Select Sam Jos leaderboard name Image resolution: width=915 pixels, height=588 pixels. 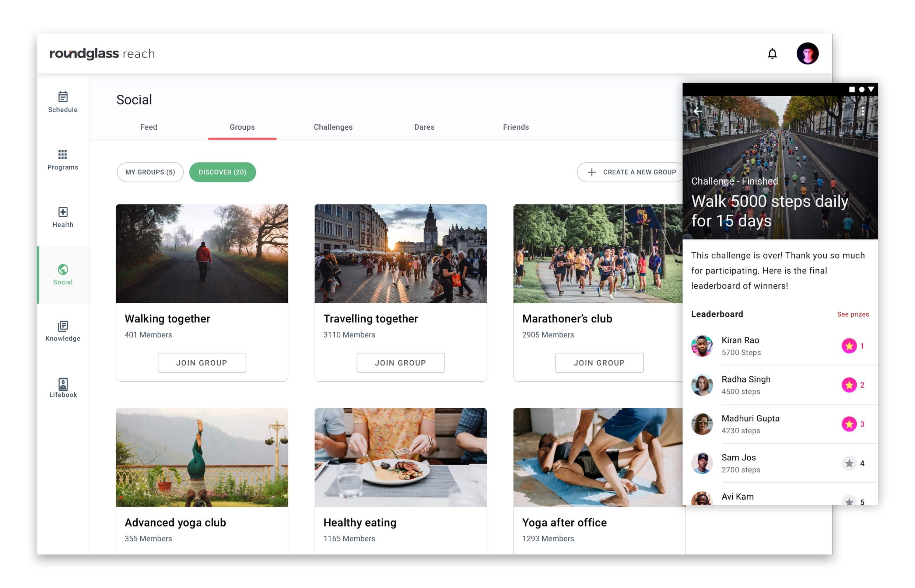pos(738,458)
